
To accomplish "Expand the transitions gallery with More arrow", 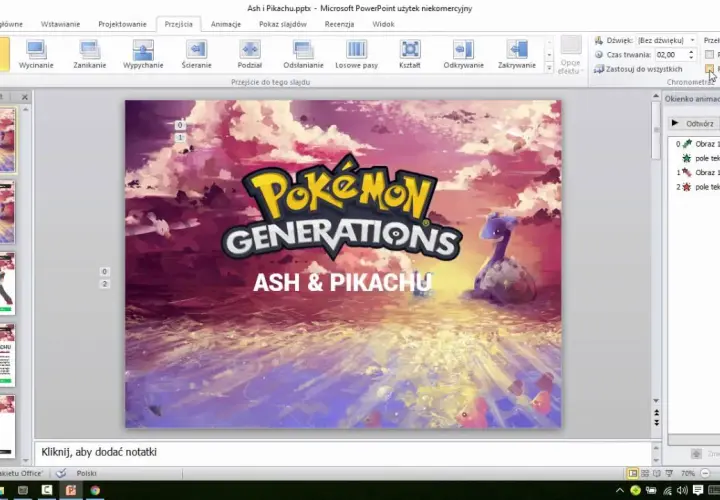I will (549, 68).
